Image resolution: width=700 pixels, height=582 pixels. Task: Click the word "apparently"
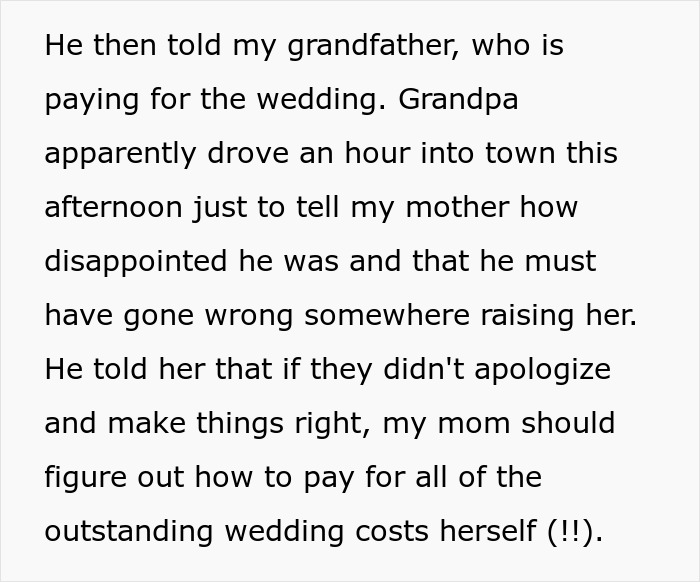[120, 155]
